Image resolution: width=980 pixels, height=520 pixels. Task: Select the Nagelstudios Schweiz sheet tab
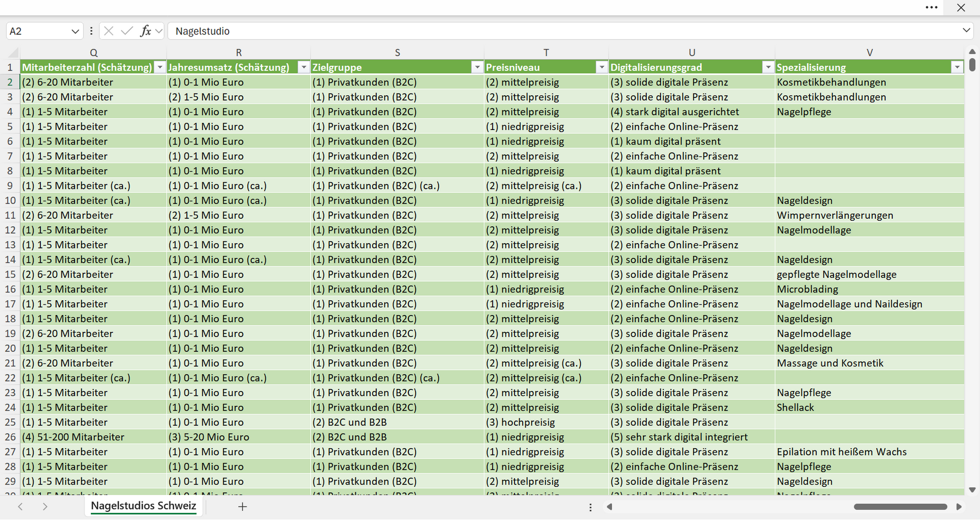143,506
